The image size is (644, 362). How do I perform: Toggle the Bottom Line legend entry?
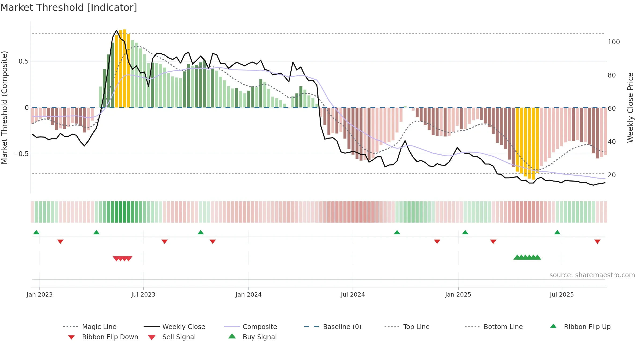(494, 327)
